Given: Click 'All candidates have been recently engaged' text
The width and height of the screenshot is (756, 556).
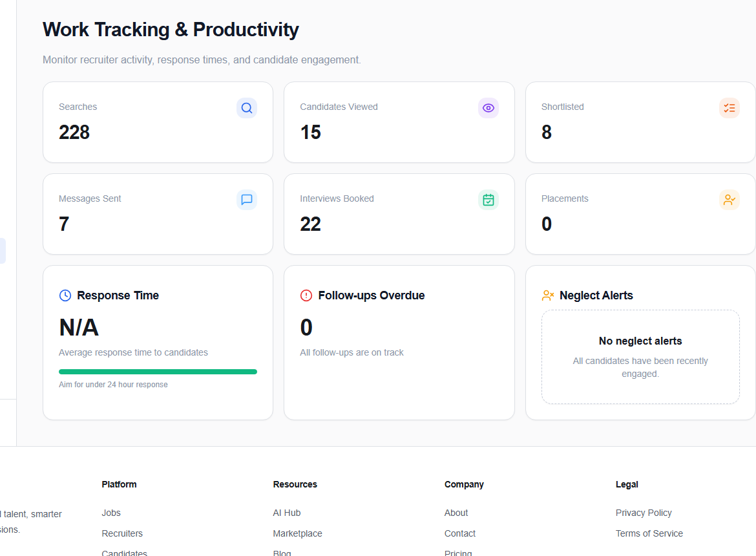Looking at the screenshot, I should pos(640,367).
